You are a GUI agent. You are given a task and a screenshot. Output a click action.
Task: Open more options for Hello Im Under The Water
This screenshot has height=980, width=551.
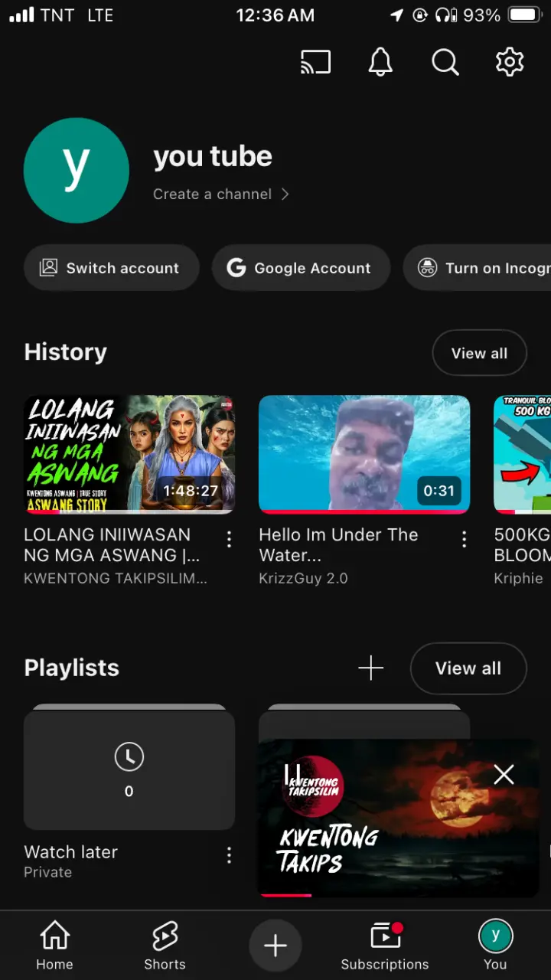(x=464, y=539)
